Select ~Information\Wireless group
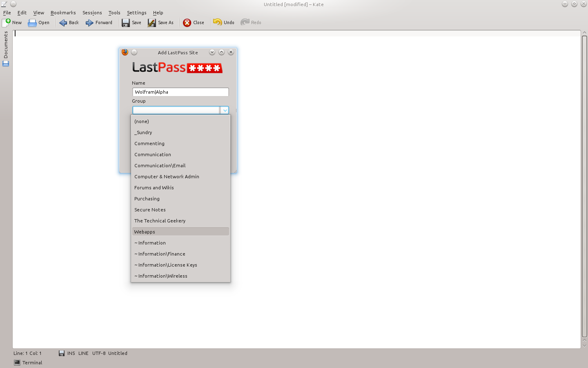Screen dimensions: 588x368 tap(180, 276)
